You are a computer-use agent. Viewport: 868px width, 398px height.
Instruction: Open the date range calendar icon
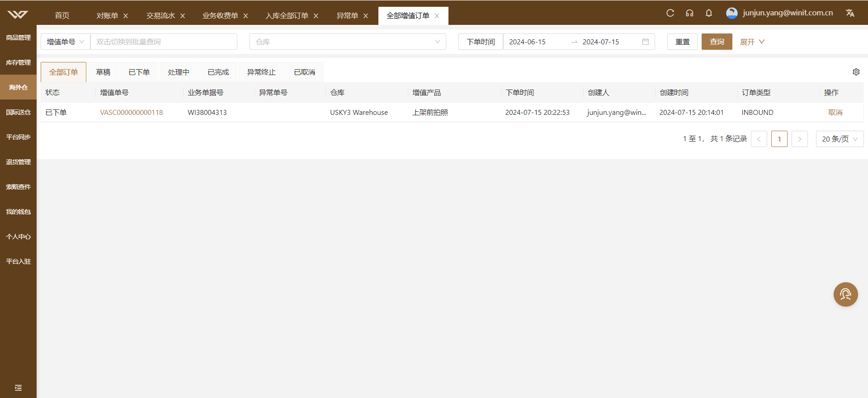[646, 42]
